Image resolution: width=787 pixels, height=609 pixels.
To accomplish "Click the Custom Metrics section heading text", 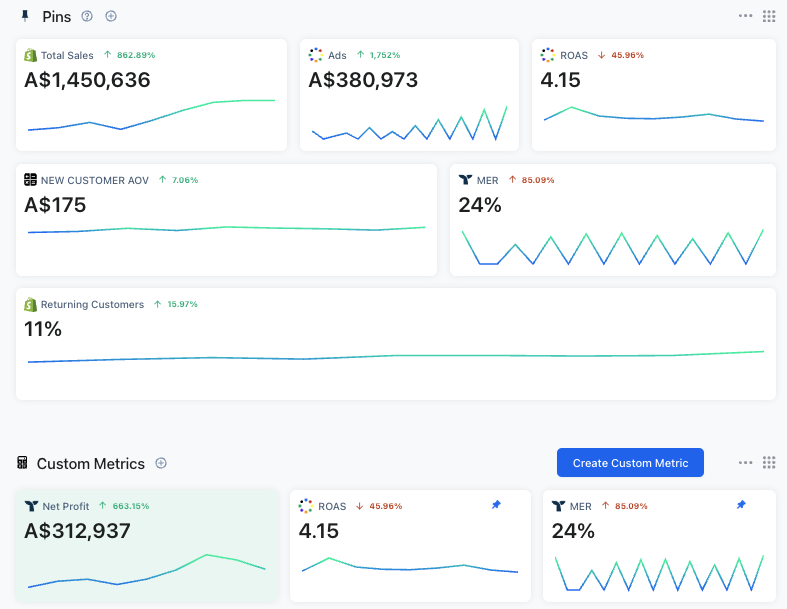I will 90,463.
